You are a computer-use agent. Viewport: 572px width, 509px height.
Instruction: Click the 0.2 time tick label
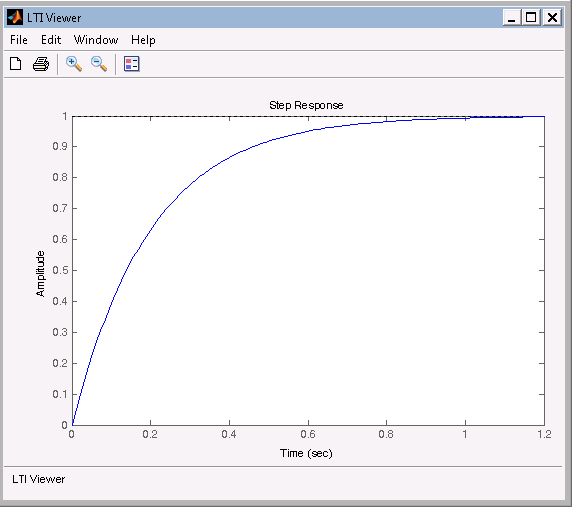tap(150, 434)
